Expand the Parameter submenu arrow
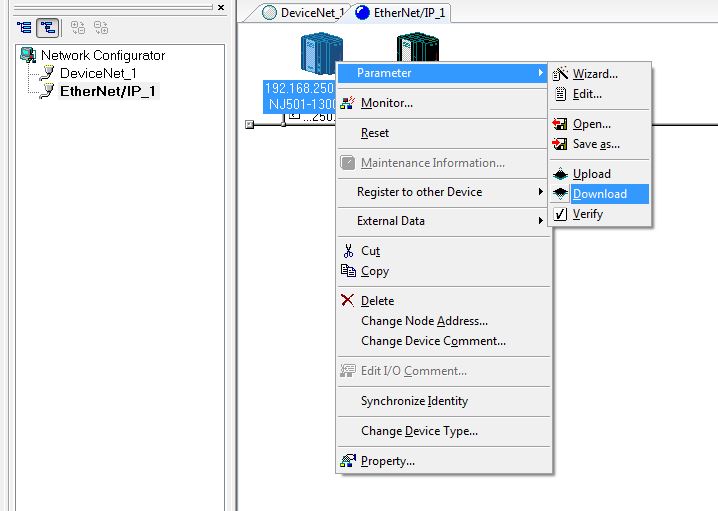This screenshot has height=511, width=718. [541, 73]
